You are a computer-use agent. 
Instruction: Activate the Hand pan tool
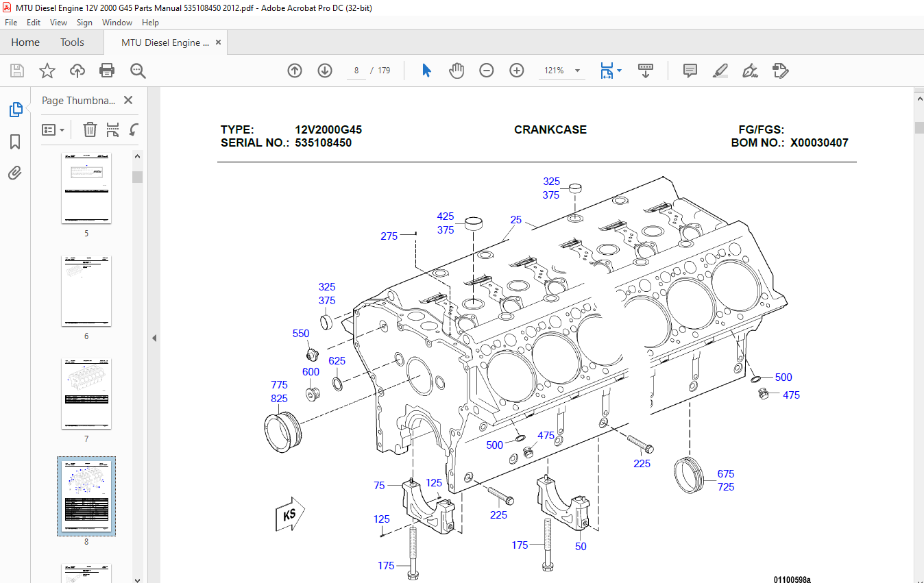(457, 70)
